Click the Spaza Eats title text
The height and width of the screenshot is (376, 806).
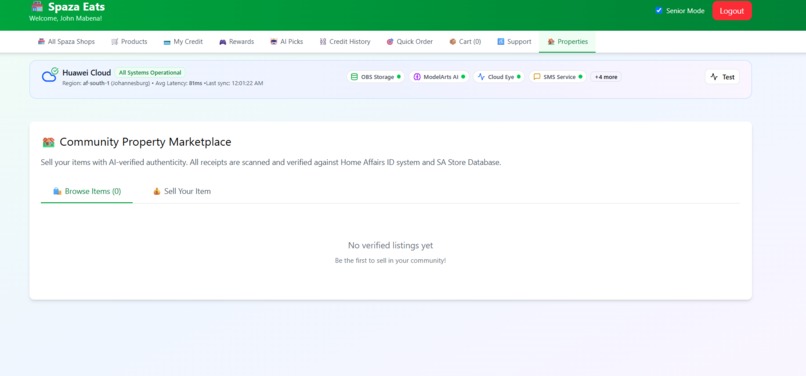76,7
